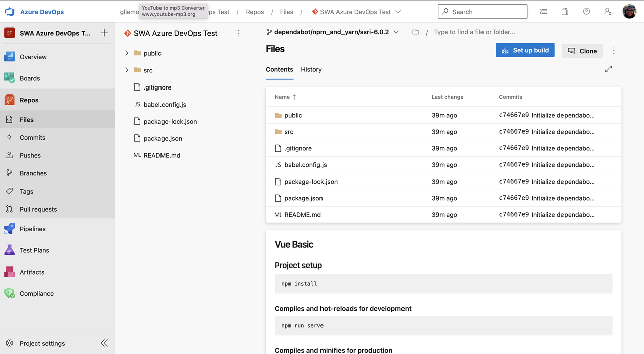Open .gitignore in the files table
Image resolution: width=644 pixels, height=354 pixels.
click(x=298, y=148)
